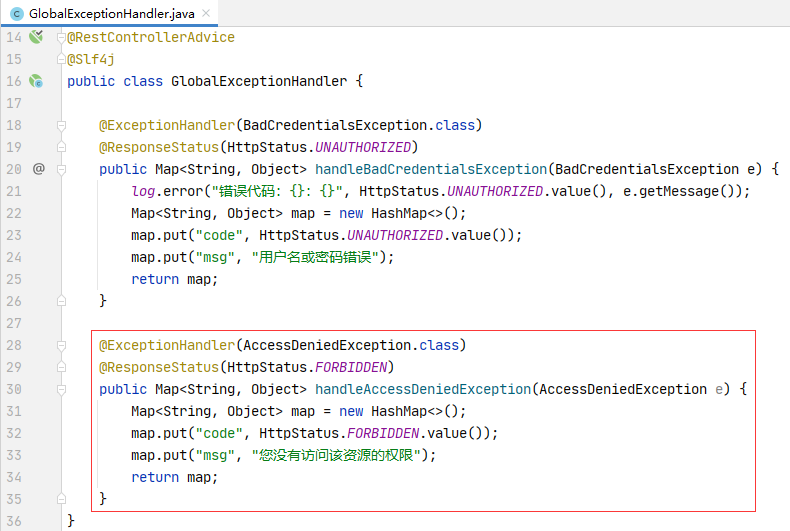Click the @RestControllerAdvice annotation
This screenshot has width=790, height=531.
point(151,37)
